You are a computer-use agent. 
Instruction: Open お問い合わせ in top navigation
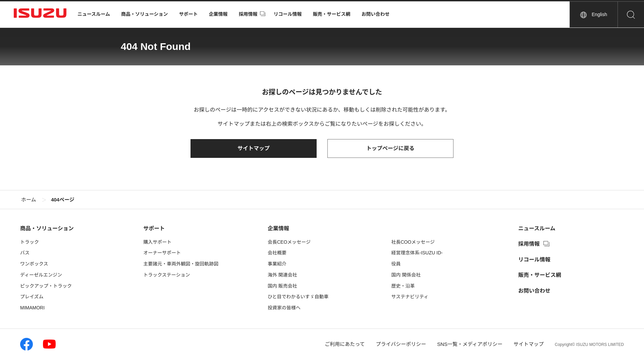pos(375,14)
